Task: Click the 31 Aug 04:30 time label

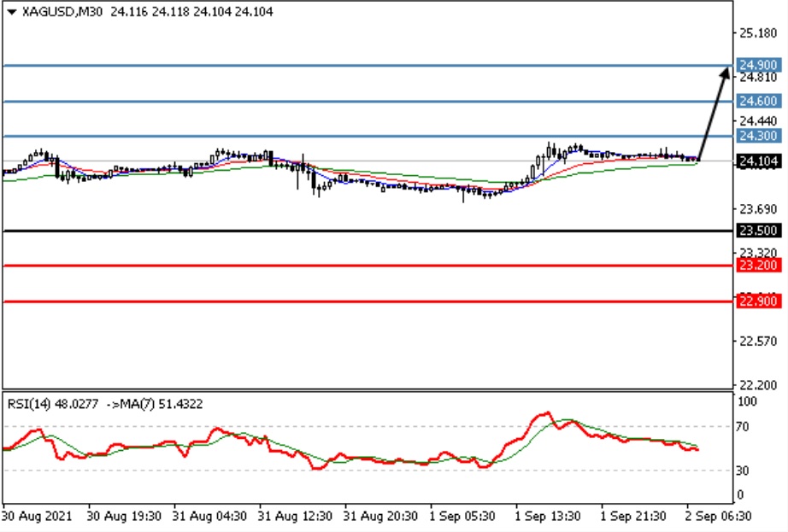Action: point(209,516)
